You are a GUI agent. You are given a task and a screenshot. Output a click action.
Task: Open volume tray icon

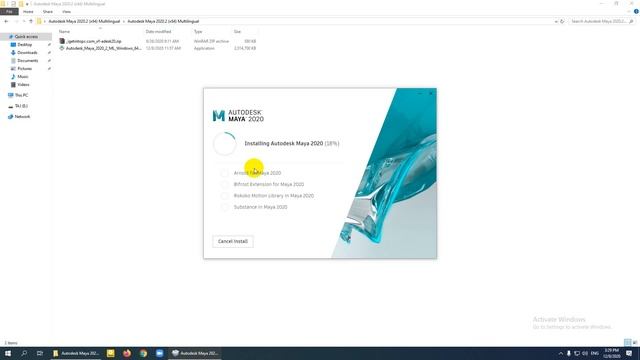(x=585, y=353)
